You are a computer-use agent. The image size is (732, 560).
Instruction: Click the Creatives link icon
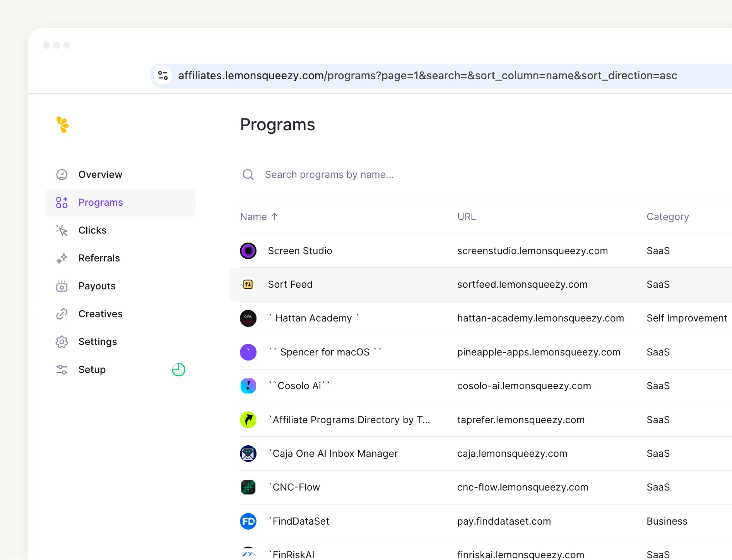[x=62, y=314]
